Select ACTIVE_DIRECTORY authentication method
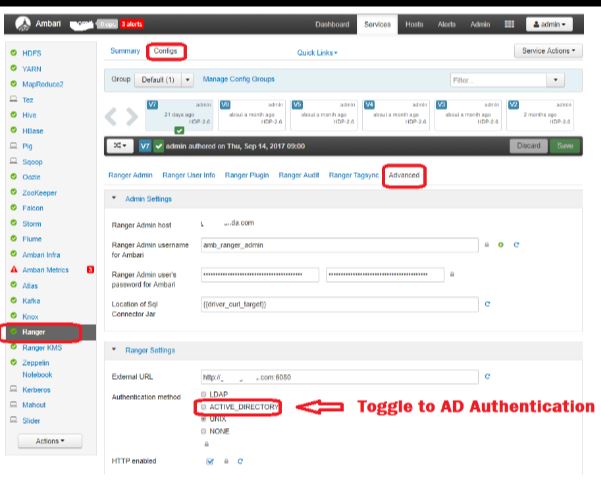 point(204,407)
